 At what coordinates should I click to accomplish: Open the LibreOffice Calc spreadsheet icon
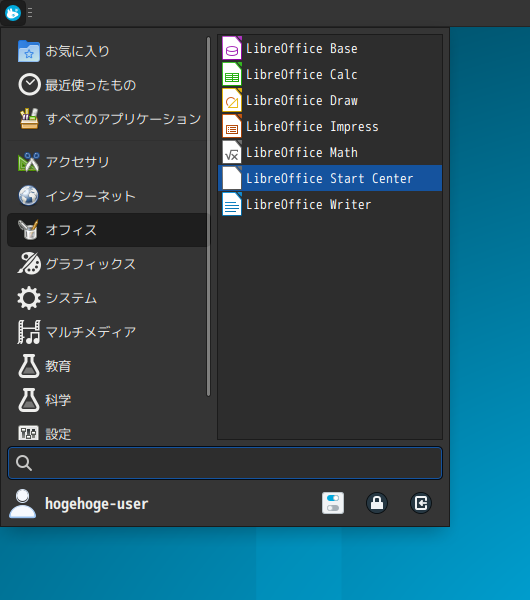click(232, 75)
